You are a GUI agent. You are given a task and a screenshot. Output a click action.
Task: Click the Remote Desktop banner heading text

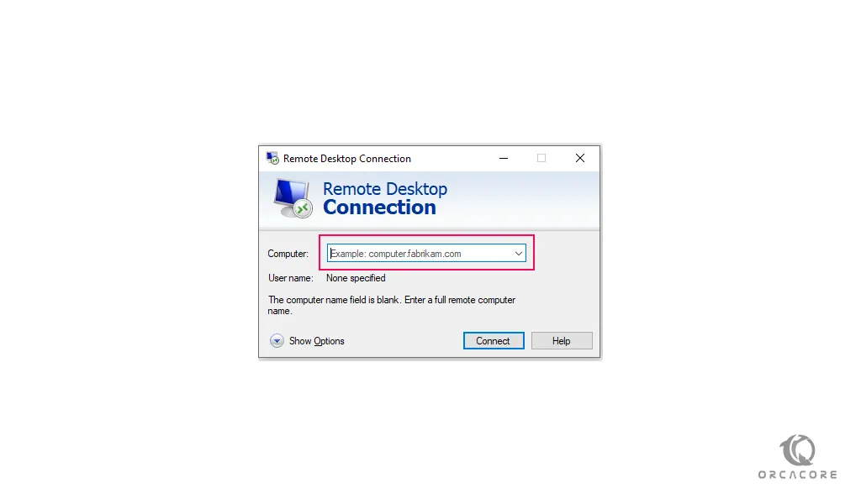pos(385,189)
